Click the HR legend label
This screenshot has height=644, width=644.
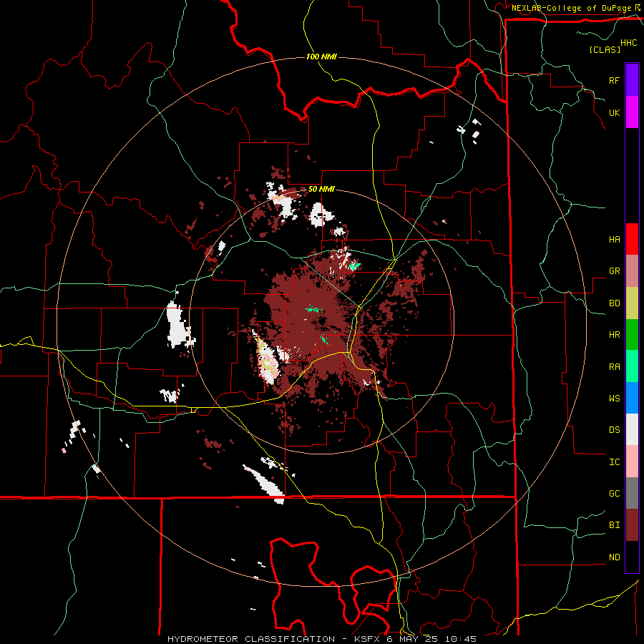tap(614, 335)
